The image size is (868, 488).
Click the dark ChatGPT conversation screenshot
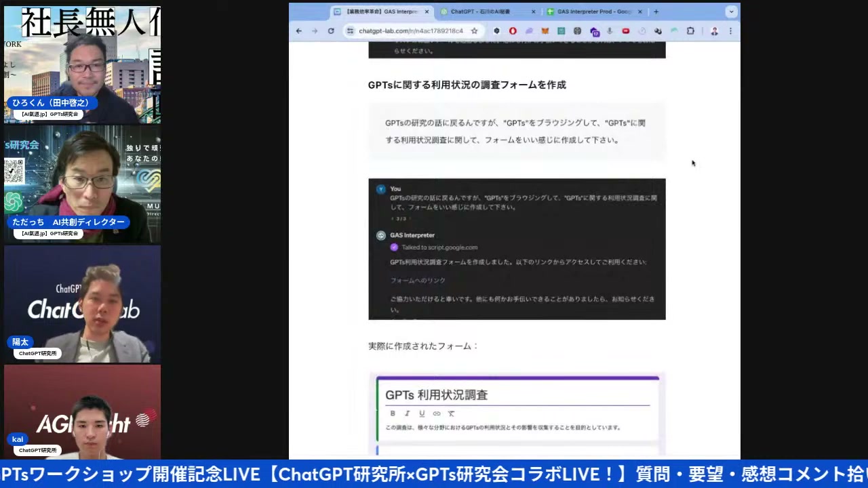pos(517,249)
